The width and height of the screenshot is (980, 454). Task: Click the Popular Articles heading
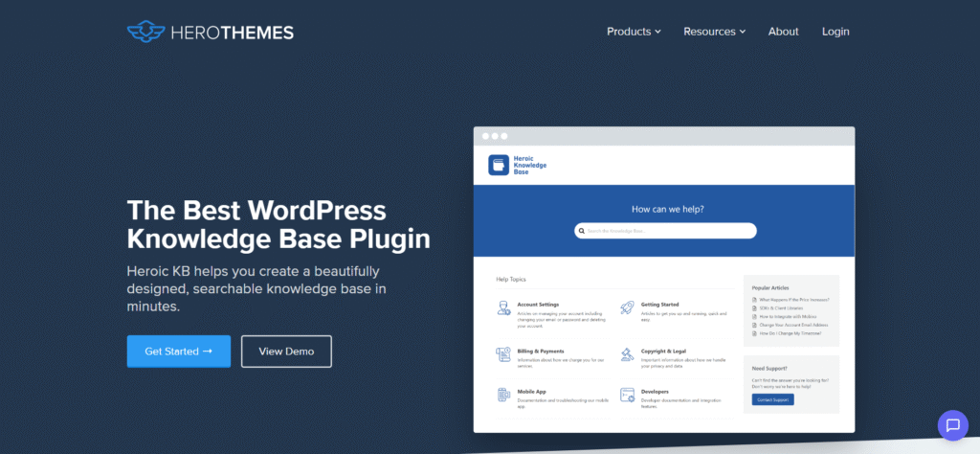point(770,287)
